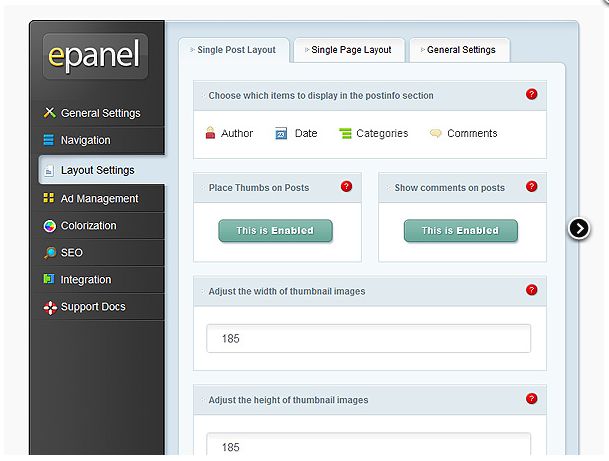Click the Navigation list icon in sidebar
This screenshot has height=461, width=609.
point(49,139)
